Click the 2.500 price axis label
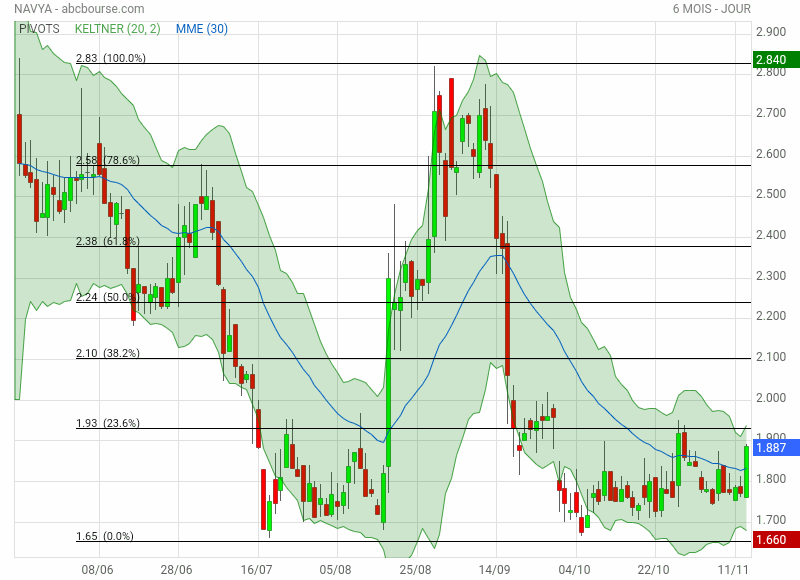This screenshot has height=580, width=800. pos(771,194)
